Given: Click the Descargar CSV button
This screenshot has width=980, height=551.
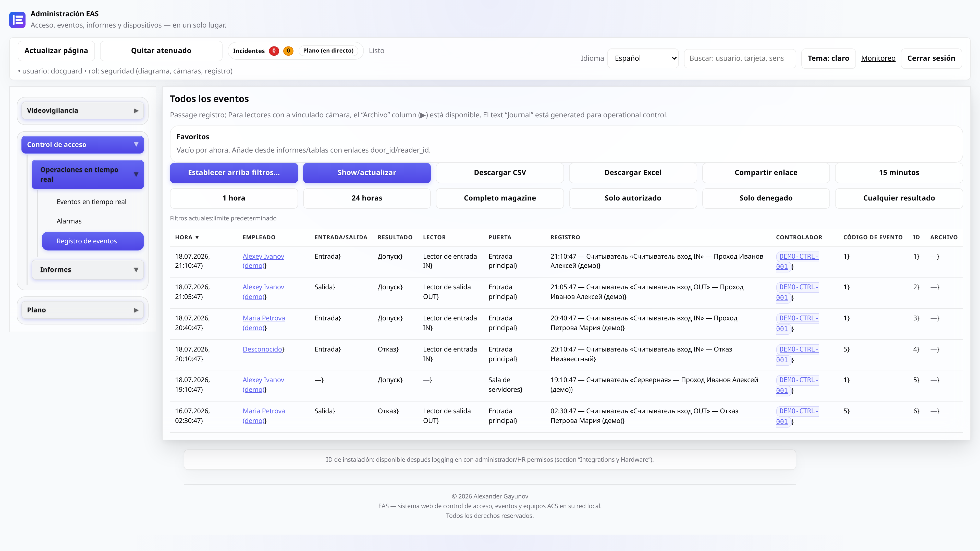Looking at the screenshot, I should (x=500, y=173).
